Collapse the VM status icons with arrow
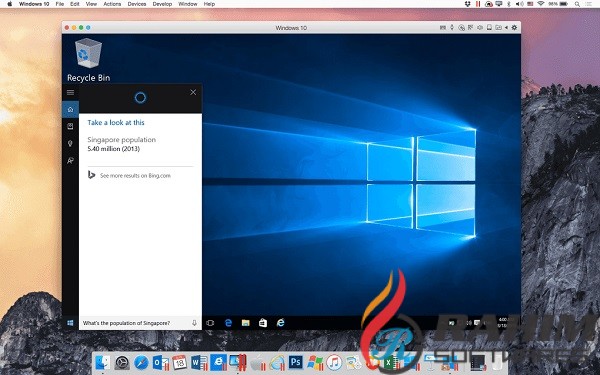Viewport: 600px width, 375px height. pos(506,28)
